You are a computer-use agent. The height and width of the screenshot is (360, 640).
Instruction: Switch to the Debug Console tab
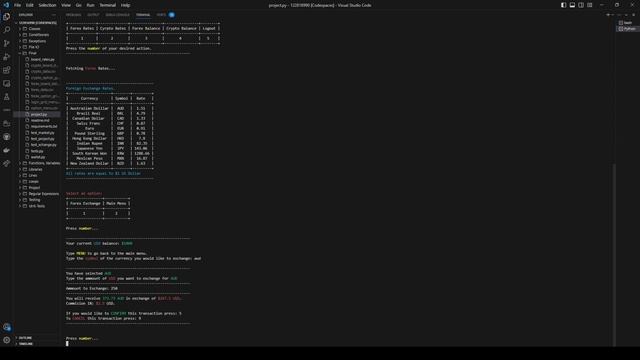(118, 15)
